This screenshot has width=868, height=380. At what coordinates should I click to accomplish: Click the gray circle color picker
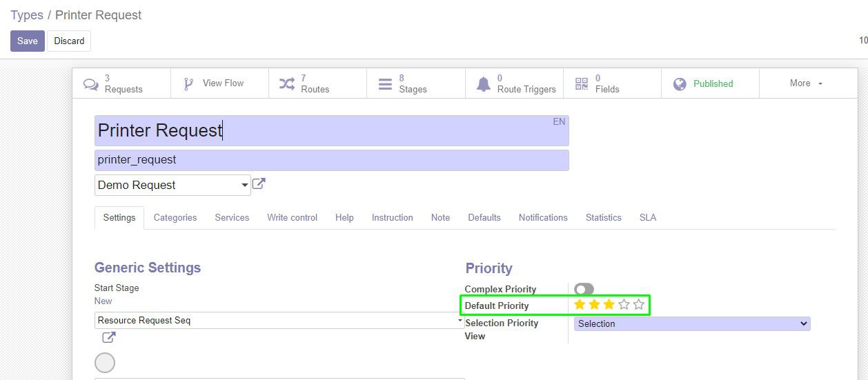(105, 363)
